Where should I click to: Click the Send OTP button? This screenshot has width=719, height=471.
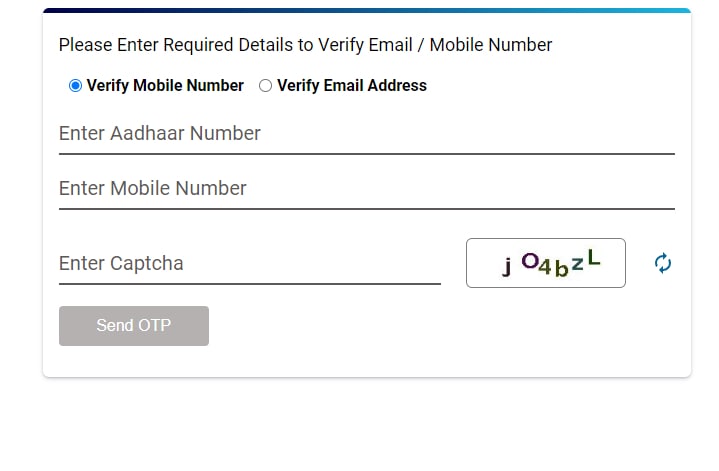(x=134, y=326)
